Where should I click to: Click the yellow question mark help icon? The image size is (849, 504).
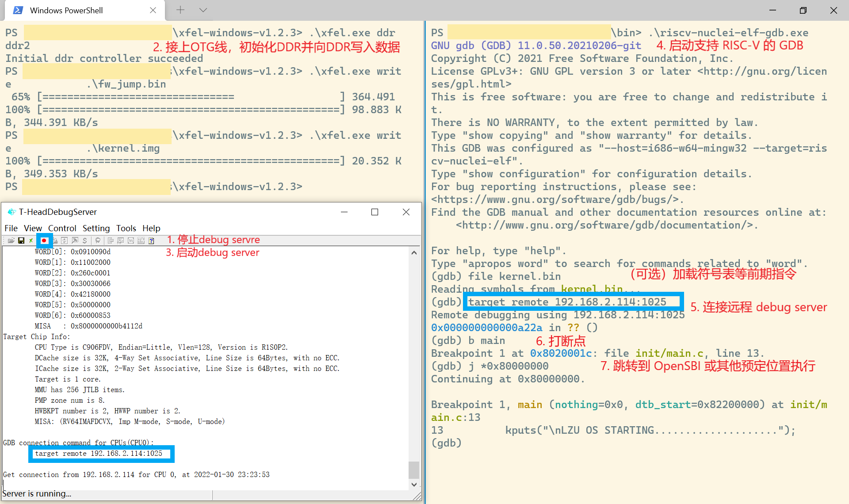click(x=151, y=241)
